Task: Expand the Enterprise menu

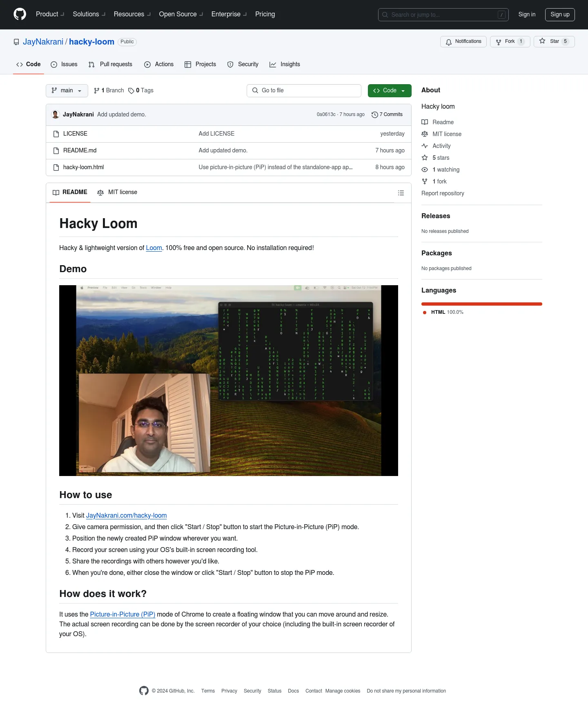Action: pyautogui.click(x=229, y=14)
